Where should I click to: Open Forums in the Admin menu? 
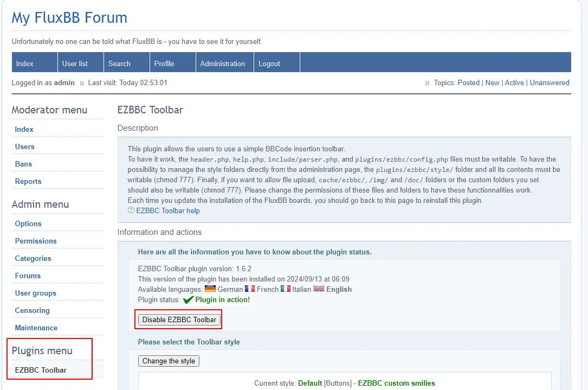point(28,276)
